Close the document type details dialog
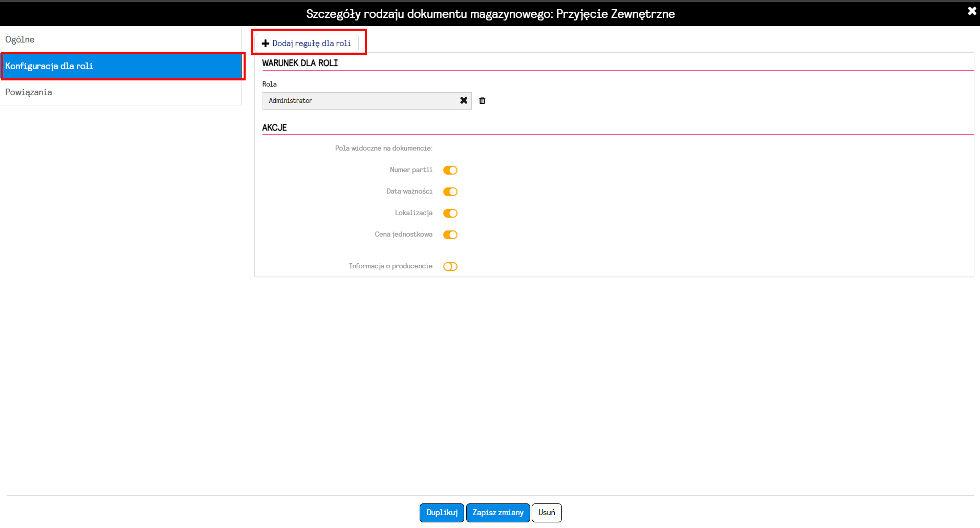The image size is (980, 528). [972, 11]
